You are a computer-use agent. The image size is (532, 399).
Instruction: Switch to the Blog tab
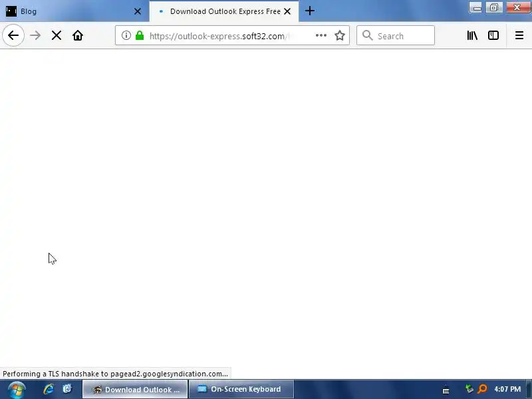point(74,11)
